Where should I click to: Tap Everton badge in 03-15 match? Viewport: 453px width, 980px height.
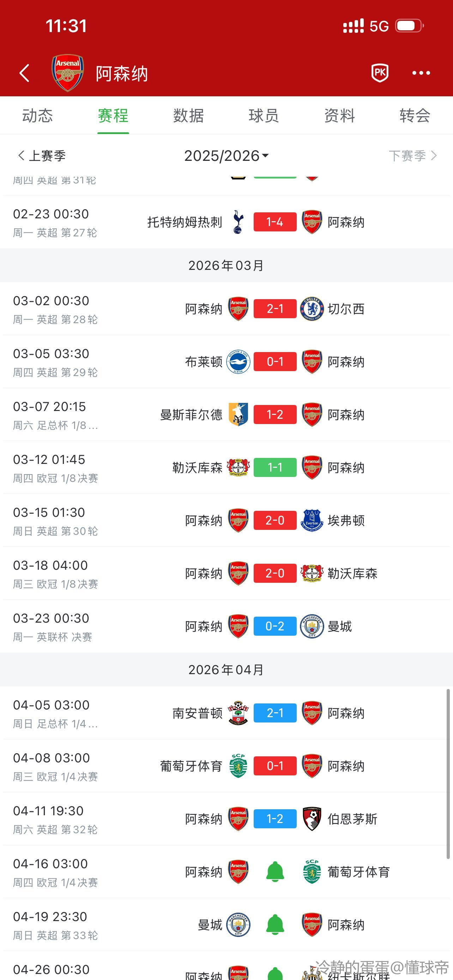(x=312, y=520)
